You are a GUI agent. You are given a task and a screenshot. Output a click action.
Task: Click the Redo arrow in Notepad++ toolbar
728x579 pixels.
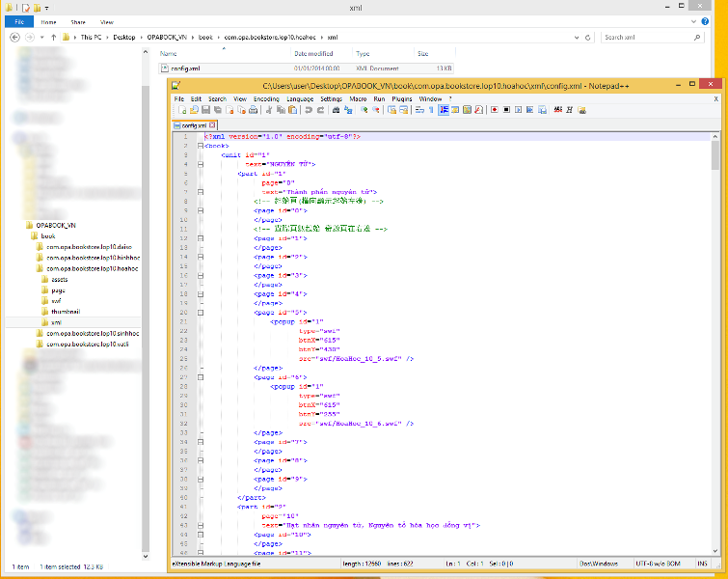click(318, 111)
